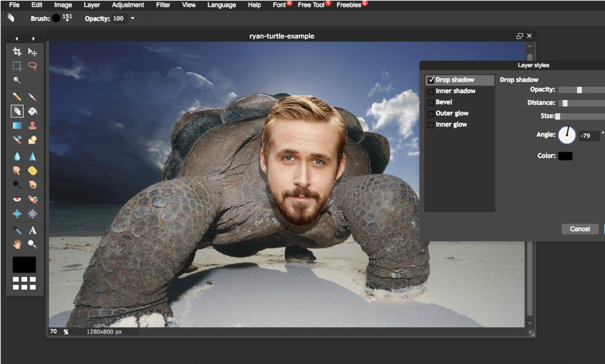This screenshot has width=605, height=364.
Task: Click the toolbox left arrow
Action: [17, 38]
